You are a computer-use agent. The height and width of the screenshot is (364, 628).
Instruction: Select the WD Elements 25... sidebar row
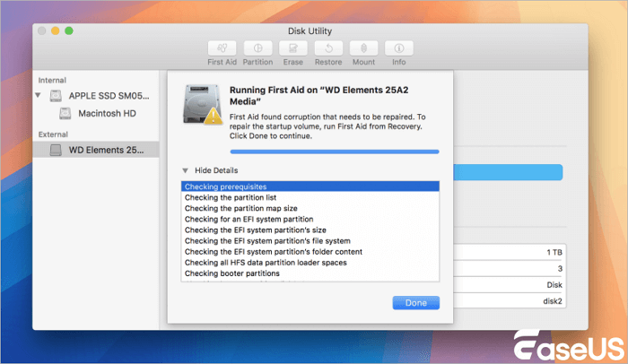tap(96, 150)
